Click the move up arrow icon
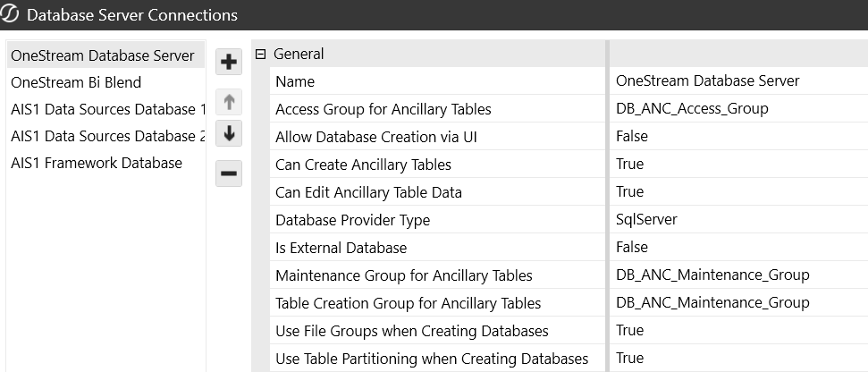This screenshot has width=868, height=372. tap(229, 102)
